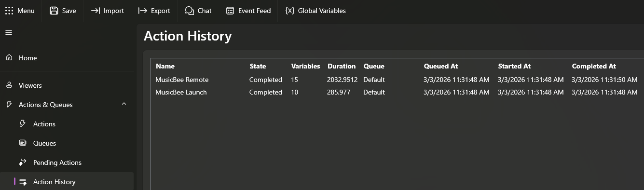Sort by the Completed At header
This screenshot has width=644, height=190.
(x=594, y=66)
